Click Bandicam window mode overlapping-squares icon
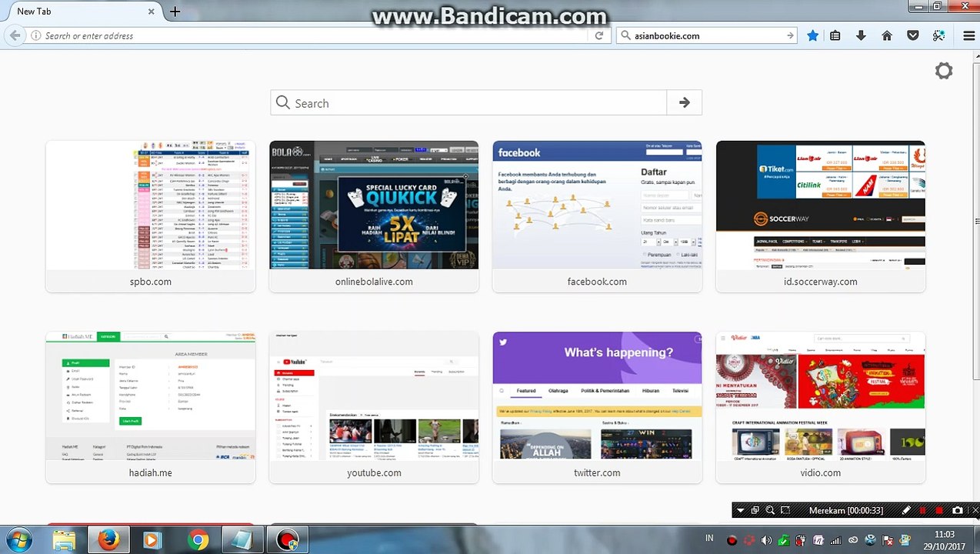Screen dimensions: 980x554 click(755, 510)
